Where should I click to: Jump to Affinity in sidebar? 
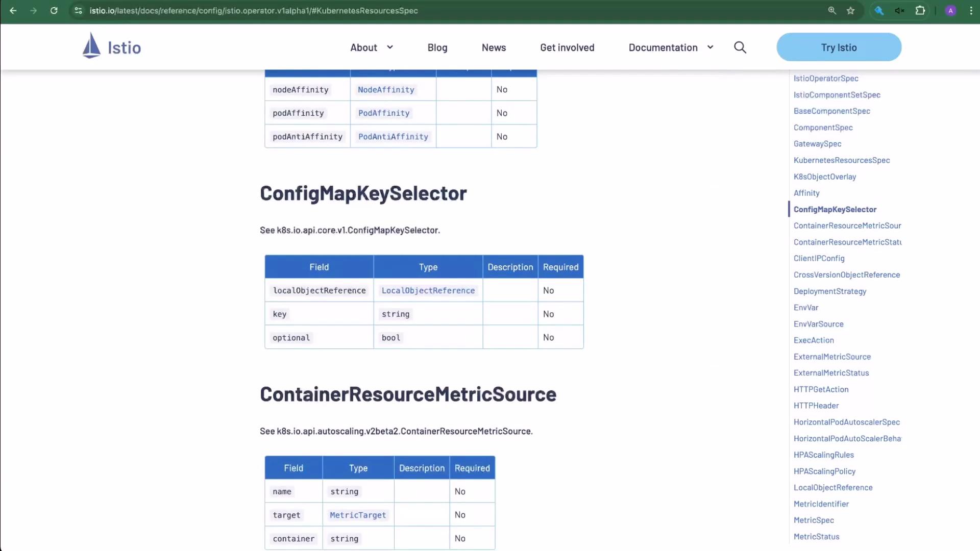coord(806,193)
